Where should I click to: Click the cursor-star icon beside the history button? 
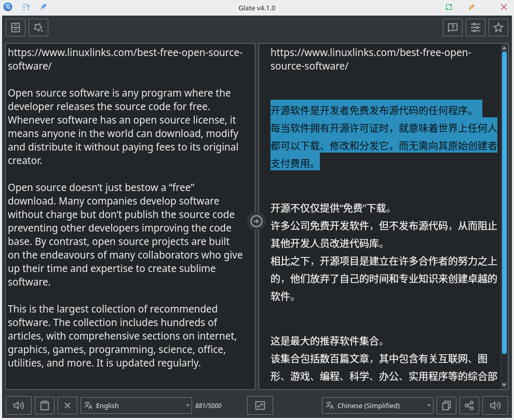pos(38,28)
